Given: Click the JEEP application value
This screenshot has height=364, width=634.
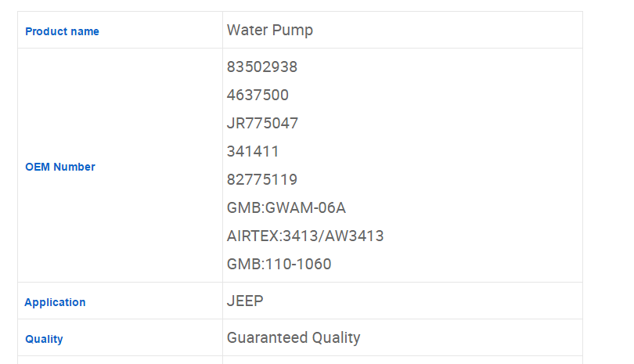Looking at the screenshot, I should 245,301.
